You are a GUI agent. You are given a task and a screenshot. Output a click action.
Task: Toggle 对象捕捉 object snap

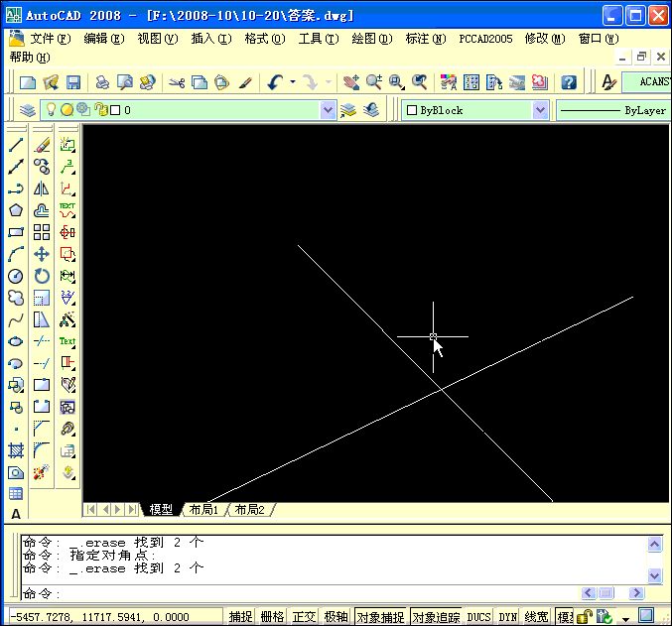(x=380, y=617)
